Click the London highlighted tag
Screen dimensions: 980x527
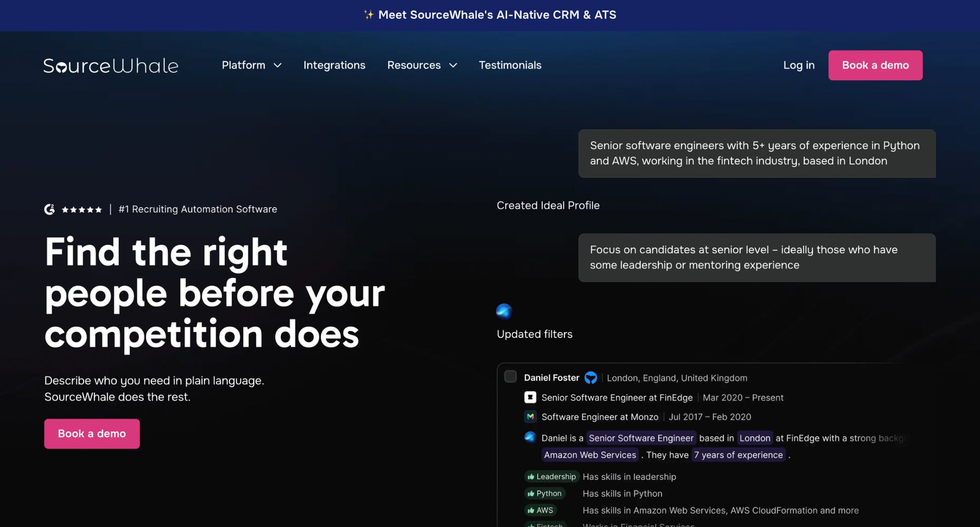755,438
